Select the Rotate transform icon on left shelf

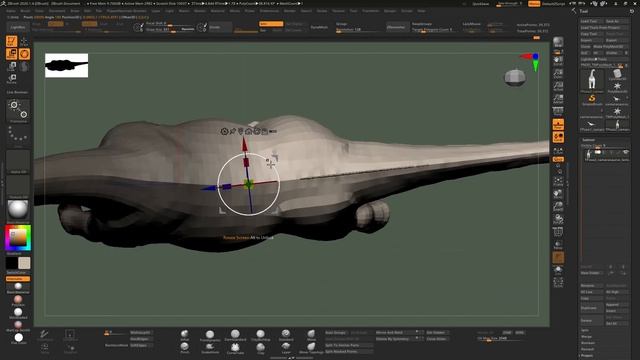click(11, 78)
